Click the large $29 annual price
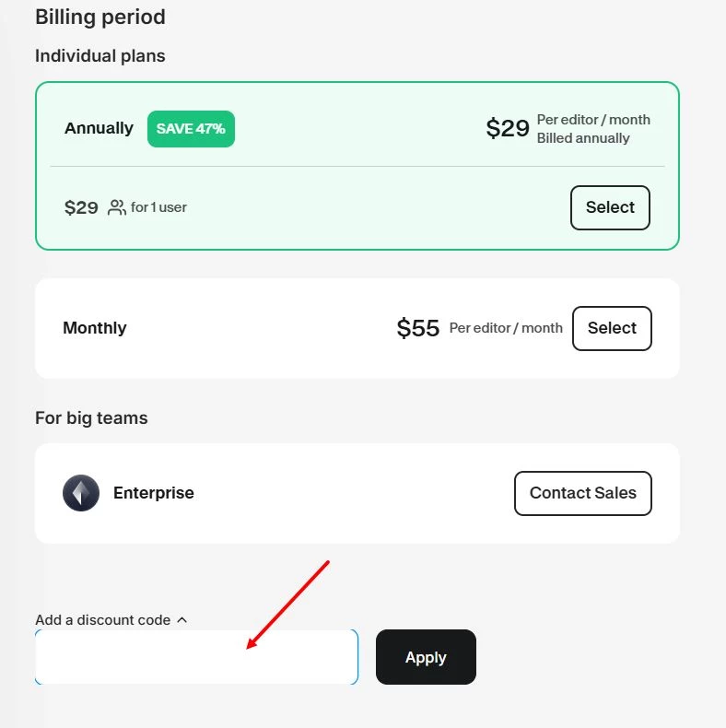Image resolution: width=726 pixels, height=728 pixels. point(508,128)
